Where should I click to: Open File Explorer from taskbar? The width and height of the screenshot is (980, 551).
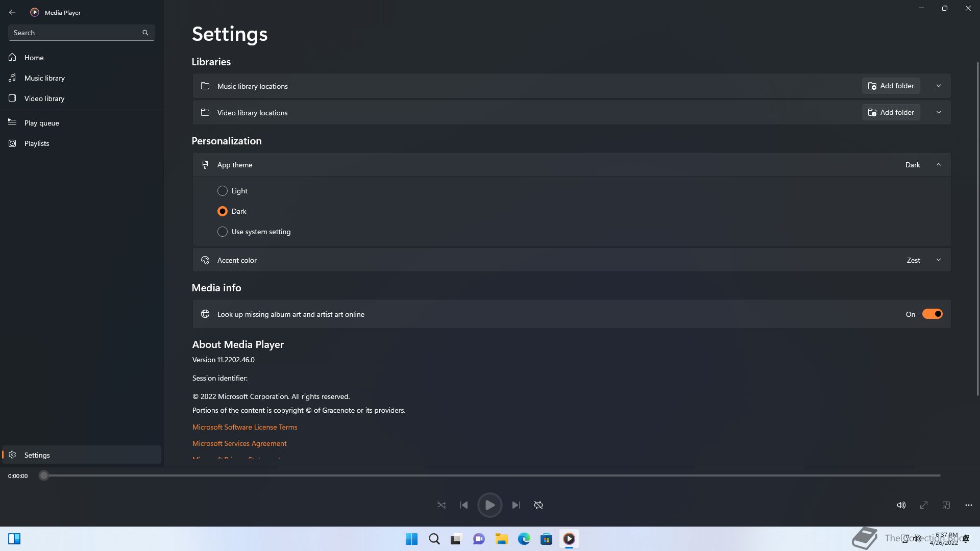pyautogui.click(x=501, y=539)
